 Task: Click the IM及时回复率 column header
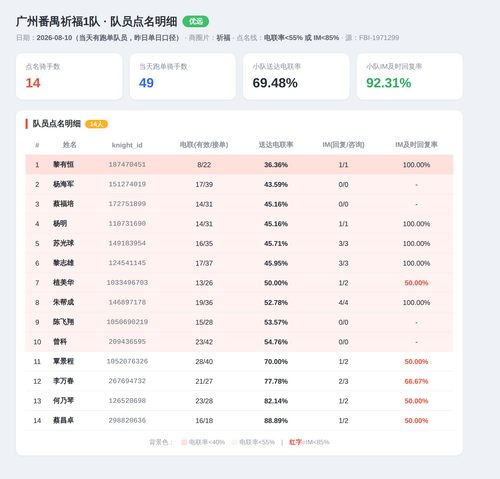(416, 145)
